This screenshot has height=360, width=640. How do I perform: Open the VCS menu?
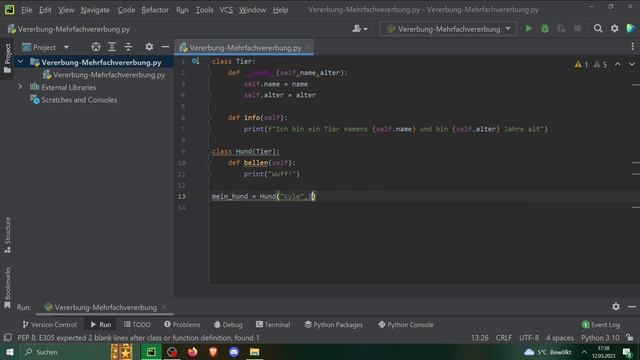226,10
